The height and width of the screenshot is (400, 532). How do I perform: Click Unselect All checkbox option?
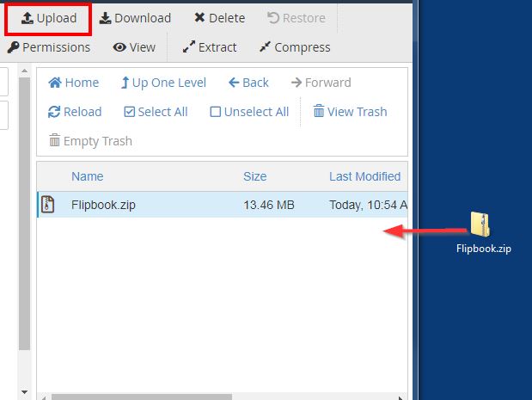(249, 112)
